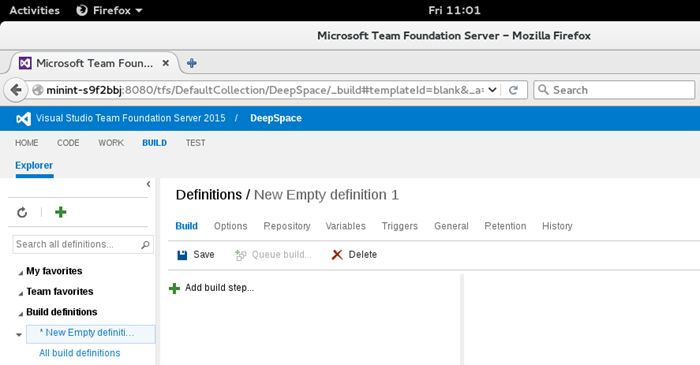Image resolution: width=700 pixels, height=365 pixels.
Task: Click Visual Studio Team Foundation Server 2015 link
Action: point(130,118)
